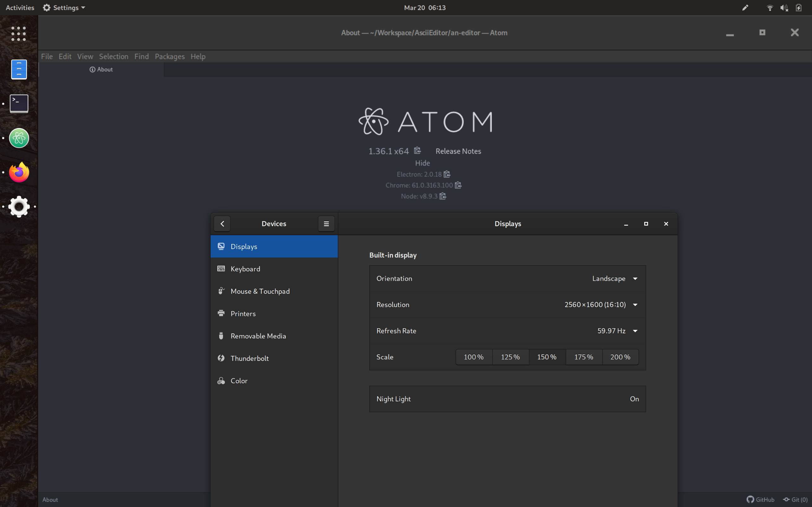Set display scale to 150 %

[x=547, y=357]
